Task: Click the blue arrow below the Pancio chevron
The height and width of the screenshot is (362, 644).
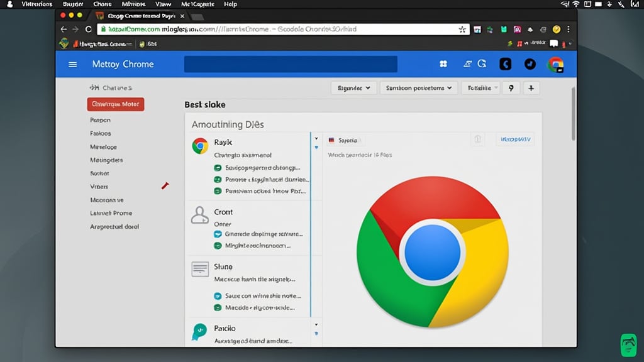Action: click(316, 334)
